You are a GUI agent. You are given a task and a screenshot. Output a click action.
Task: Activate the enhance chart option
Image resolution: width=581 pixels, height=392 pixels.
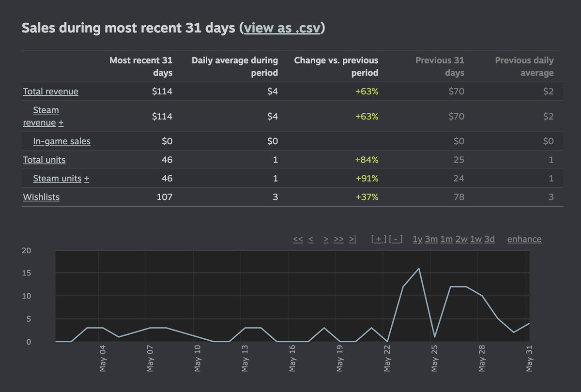pos(524,239)
